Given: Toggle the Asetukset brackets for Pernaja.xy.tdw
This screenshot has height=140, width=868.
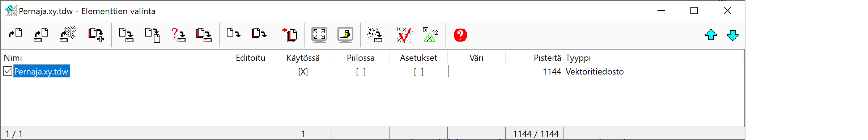Looking at the screenshot, I should pyautogui.click(x=419, y=72).
